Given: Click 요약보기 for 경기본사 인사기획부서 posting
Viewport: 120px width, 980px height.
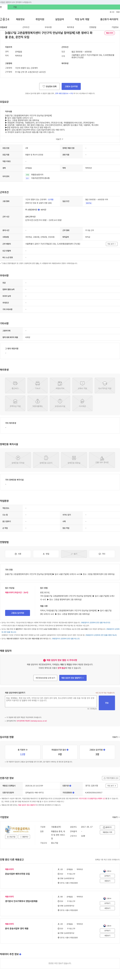Looking at the screenshot, I should [x=107, y=903].
